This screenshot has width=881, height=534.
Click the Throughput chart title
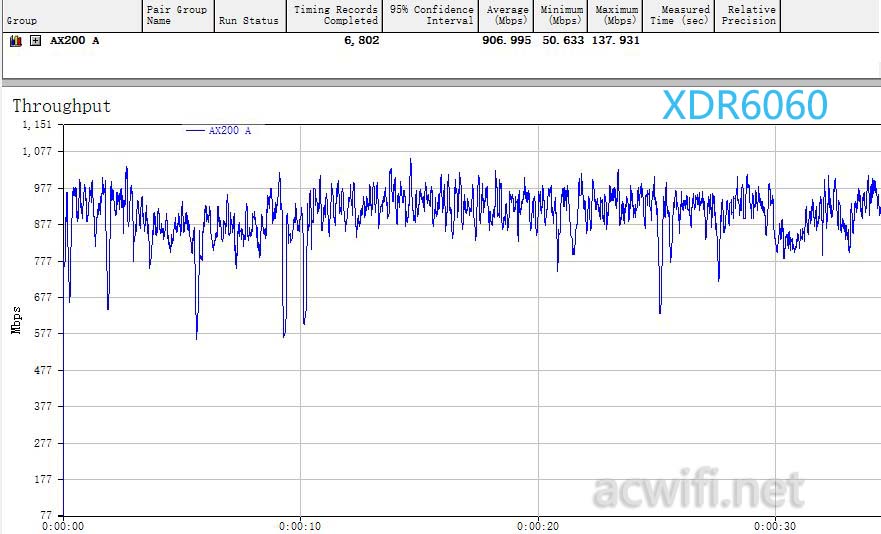point(62,106)
